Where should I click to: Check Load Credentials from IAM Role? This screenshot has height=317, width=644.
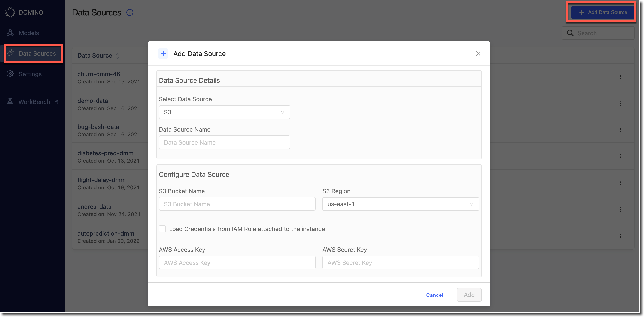(x=162, y=229)
